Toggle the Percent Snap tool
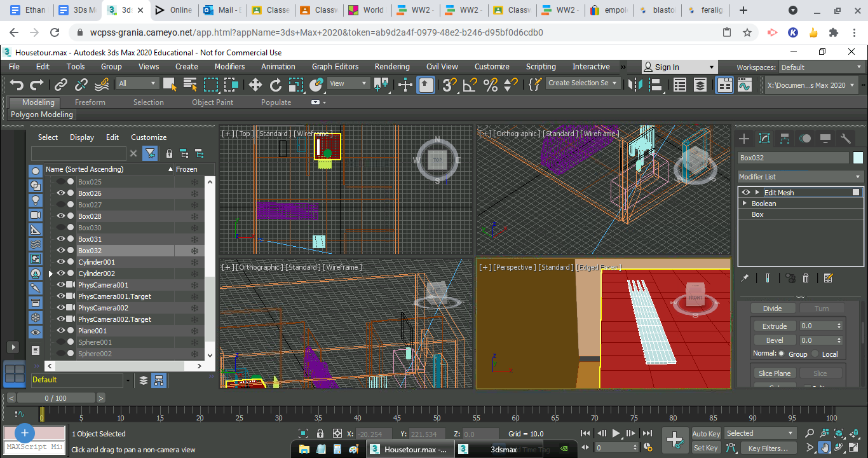868x458 pixels. [491, 84]
